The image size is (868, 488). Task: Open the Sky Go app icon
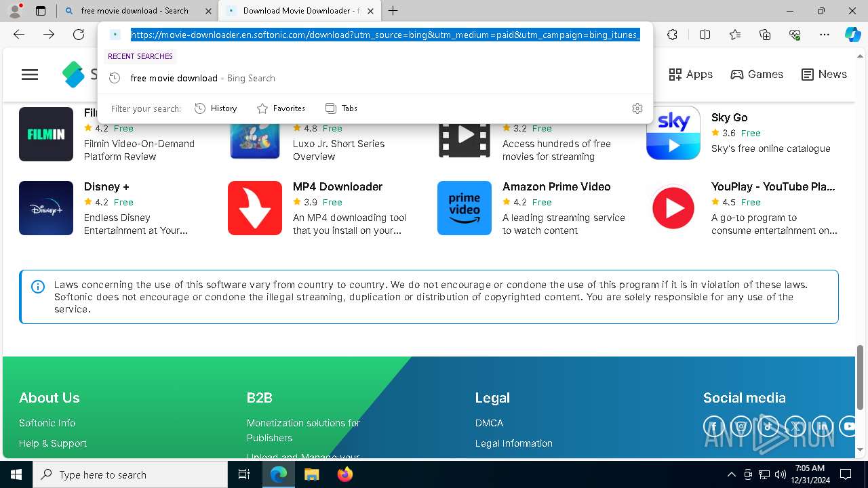click(673, 134)
